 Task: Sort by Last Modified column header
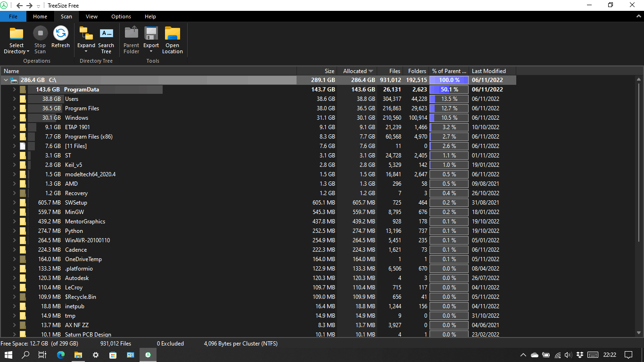(x=493, y=71)
